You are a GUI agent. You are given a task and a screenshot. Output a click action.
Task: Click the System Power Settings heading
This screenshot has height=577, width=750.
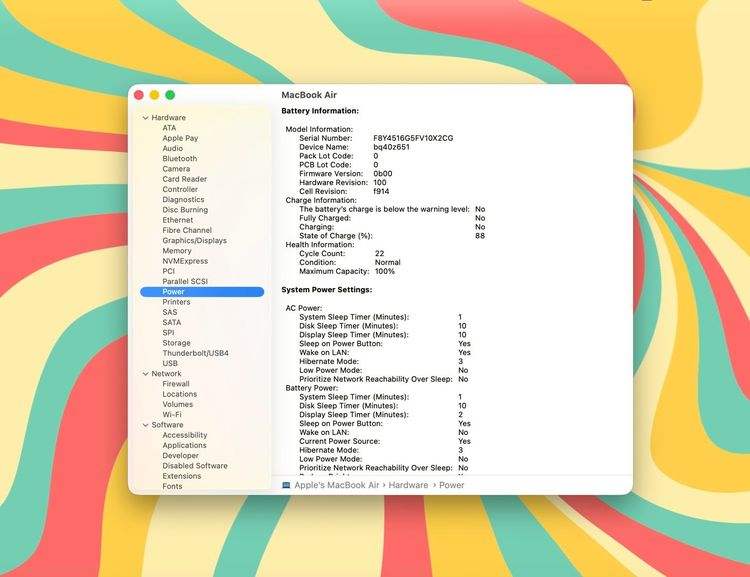327,290
